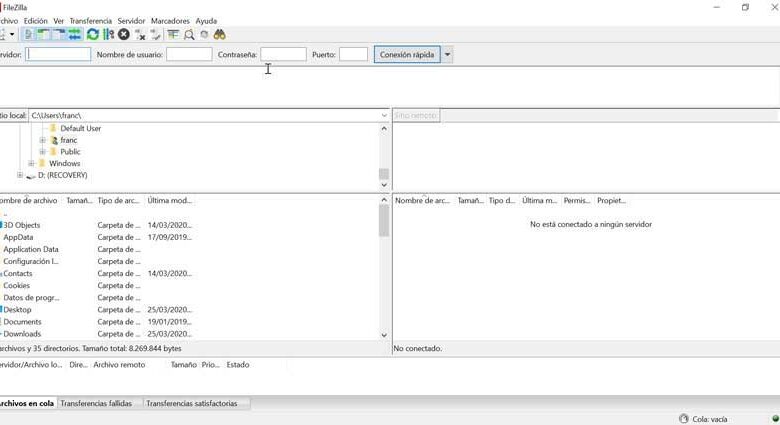Toggle the remote directory tree icon
The height and width of the screenshot is (425, 780).
coord(59,34)
